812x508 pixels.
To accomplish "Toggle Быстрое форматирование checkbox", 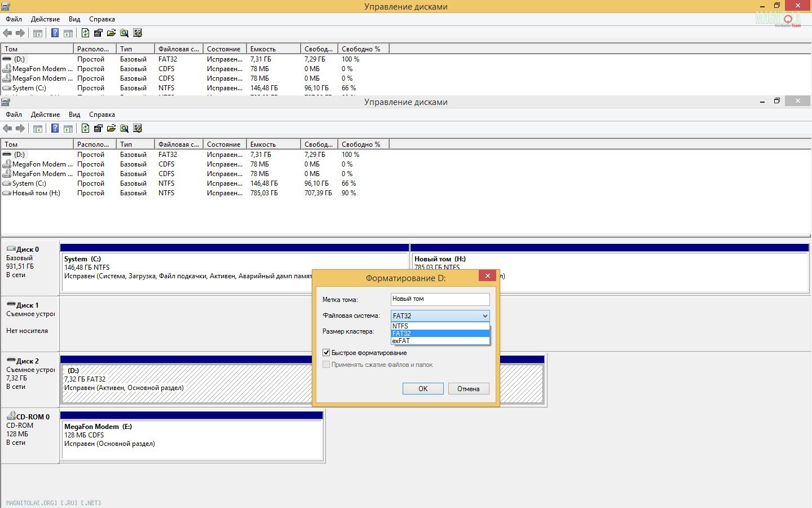I will (x=326, y=352).
